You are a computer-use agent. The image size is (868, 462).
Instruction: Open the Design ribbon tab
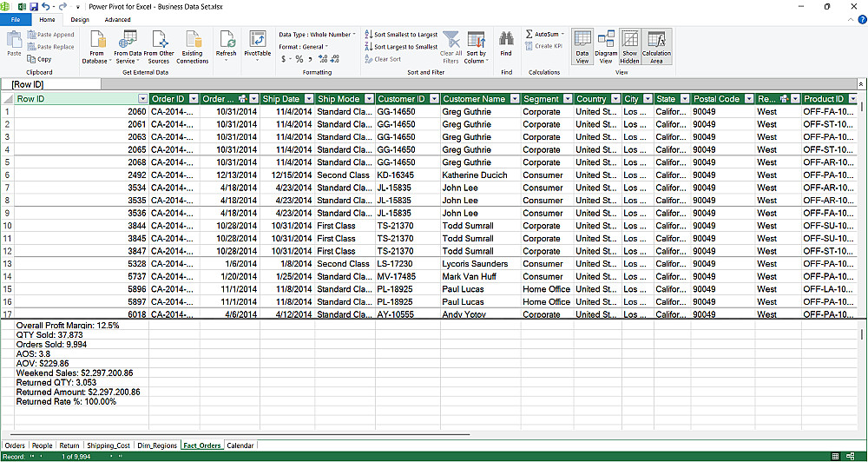[80, 19]
